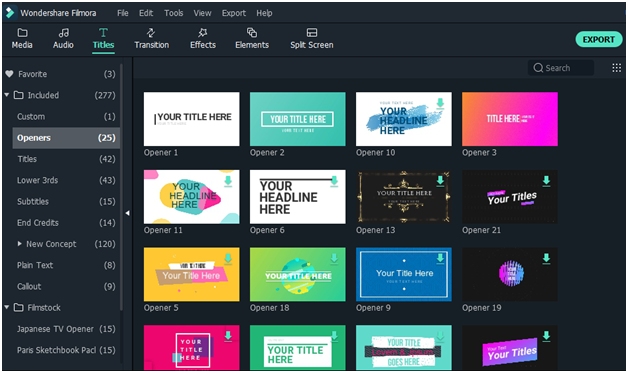Click the green EXPORT button
Image resolution: width=628 pixels, height=373 pixels.
click(599, 39)
